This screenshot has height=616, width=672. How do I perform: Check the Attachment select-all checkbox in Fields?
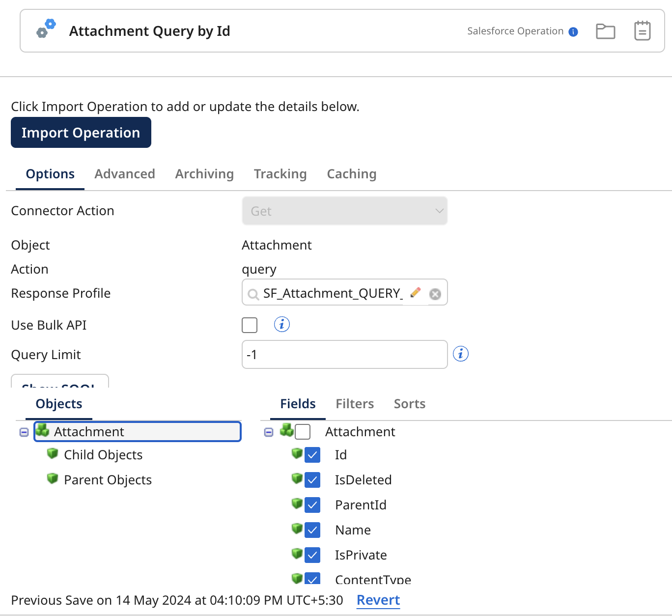[x=304, y=431]
